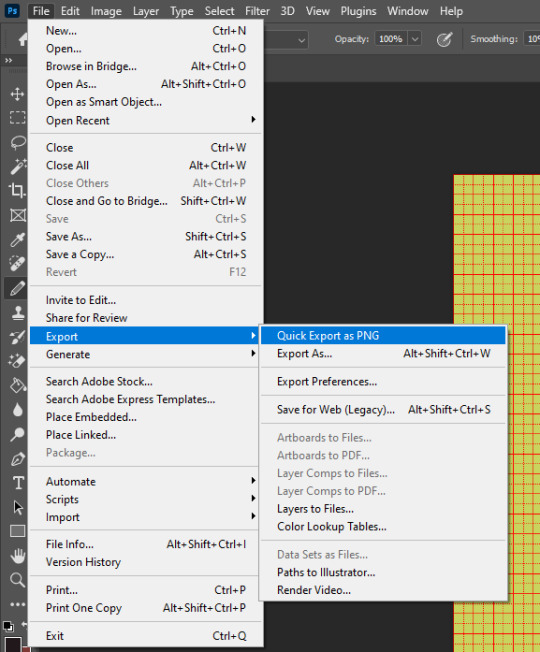Click the Opacity 100% value field

pyautogui.click(x=391, y=39)
